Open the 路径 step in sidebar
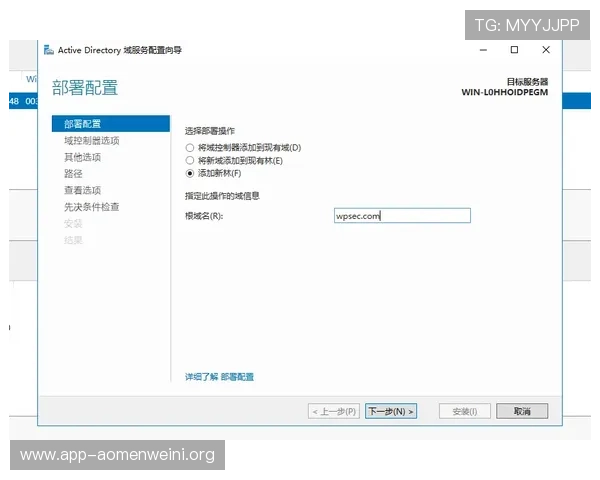Viewport: 600px width, 480px height. coord(73,173)
